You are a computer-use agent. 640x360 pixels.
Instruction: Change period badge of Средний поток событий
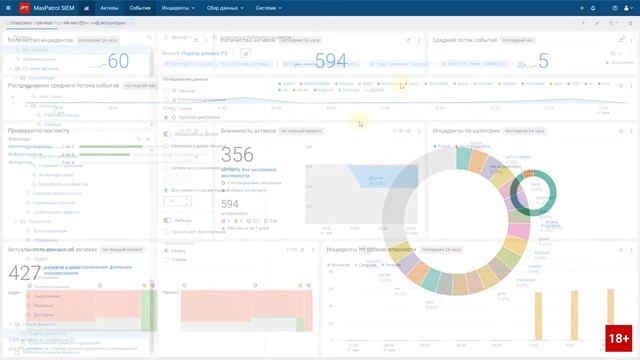(518, 40)
